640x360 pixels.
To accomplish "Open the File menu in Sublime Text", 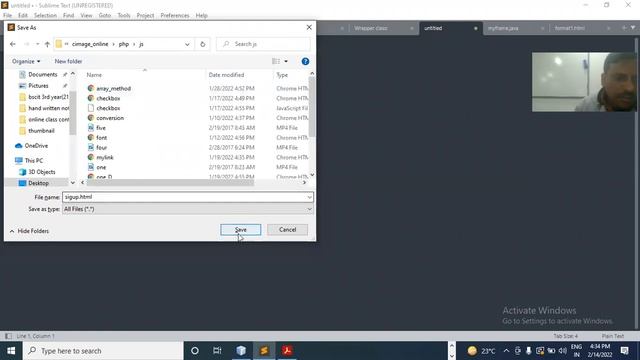I will coord(8,16).
